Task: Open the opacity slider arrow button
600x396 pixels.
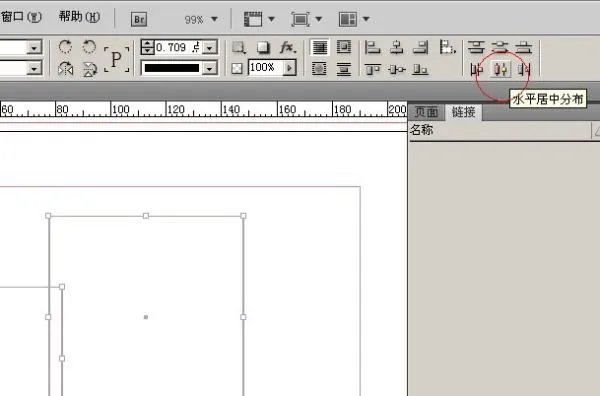Action: click(x=290, y=68)
